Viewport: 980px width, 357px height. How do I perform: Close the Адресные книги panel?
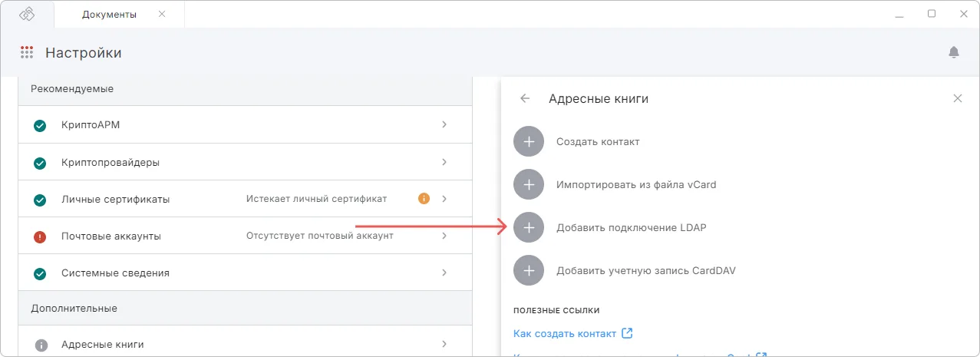957,98
